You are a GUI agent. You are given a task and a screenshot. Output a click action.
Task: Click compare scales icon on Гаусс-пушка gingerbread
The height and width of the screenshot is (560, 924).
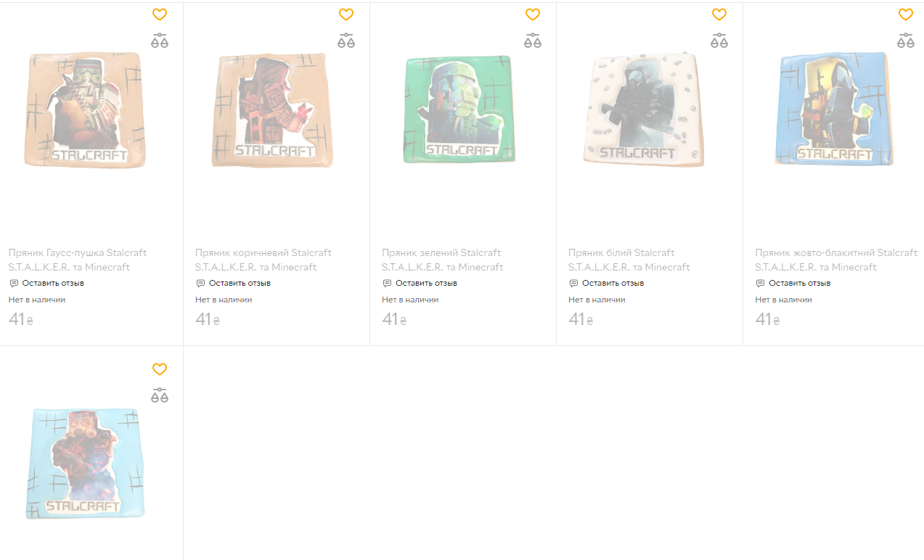pyautogui.click(x=160, y=41)
